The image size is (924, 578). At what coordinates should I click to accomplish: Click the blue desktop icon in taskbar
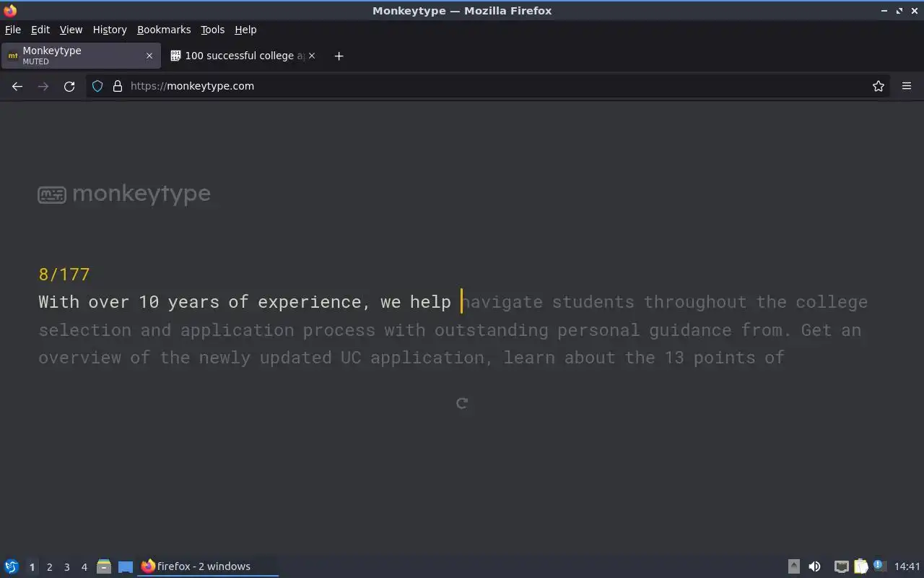(126, 566)
